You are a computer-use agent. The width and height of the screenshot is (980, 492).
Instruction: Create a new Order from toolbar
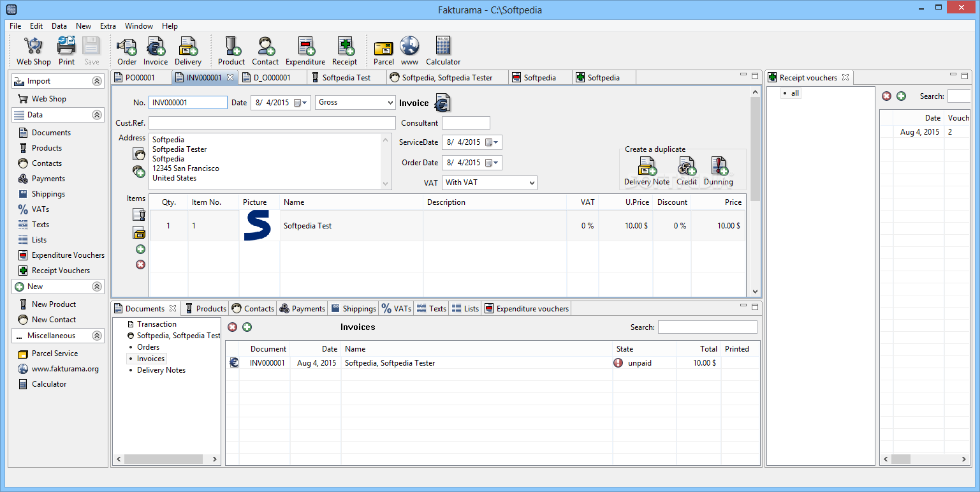[x=127, y=51]
